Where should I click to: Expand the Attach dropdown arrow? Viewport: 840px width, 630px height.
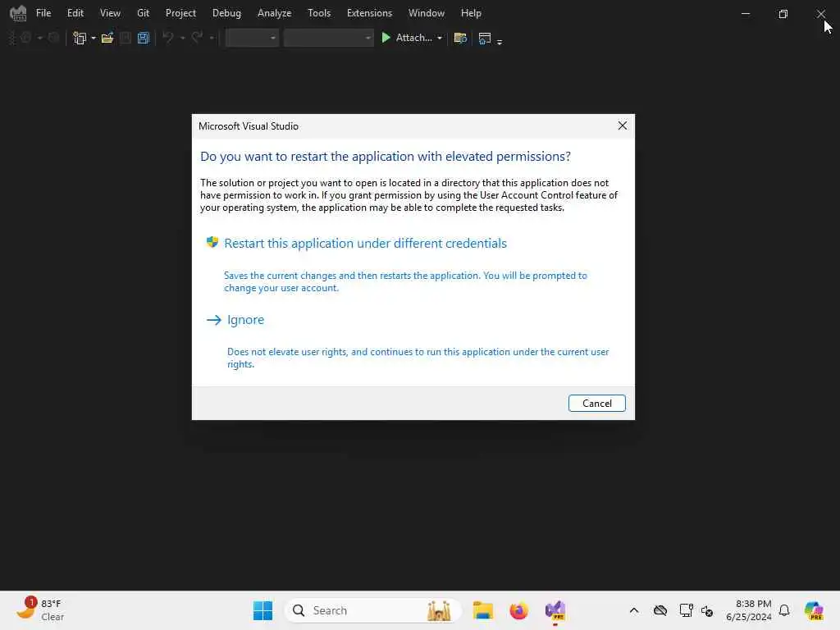pos(440,38)
